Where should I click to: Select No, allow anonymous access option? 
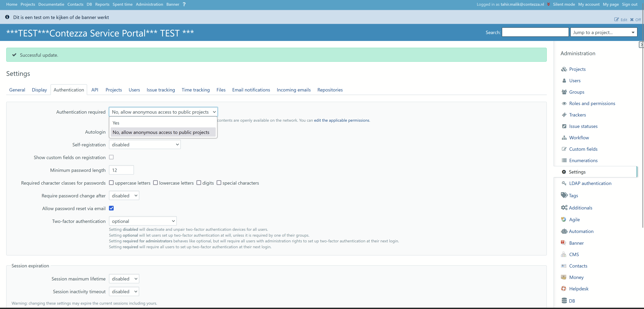point(163,132)
